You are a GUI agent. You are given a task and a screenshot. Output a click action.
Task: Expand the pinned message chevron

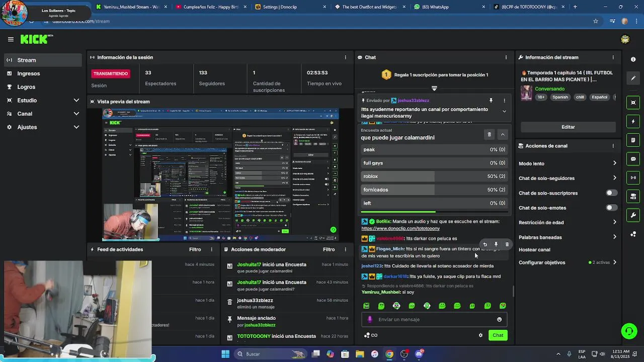[x=504, y=111]
